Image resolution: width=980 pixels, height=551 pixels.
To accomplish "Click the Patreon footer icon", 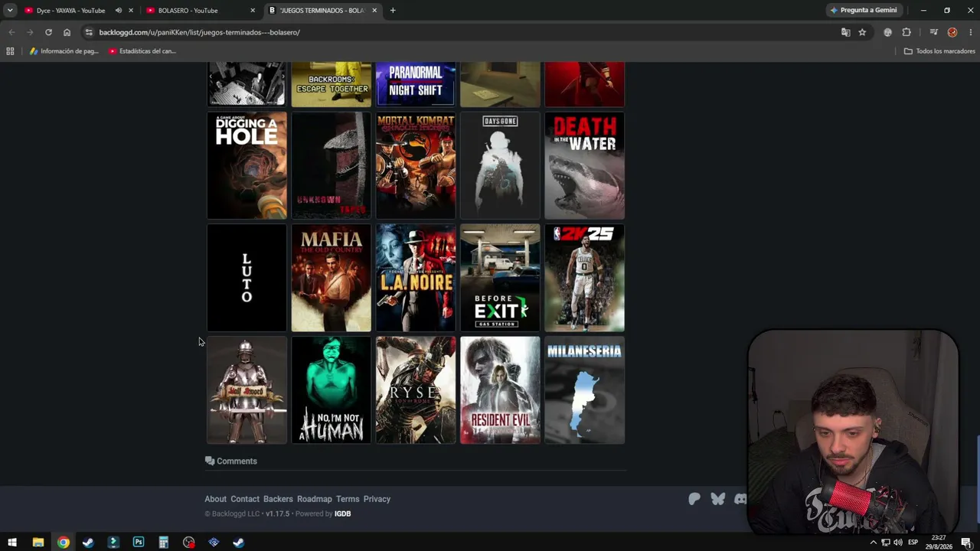I will 694,499.
